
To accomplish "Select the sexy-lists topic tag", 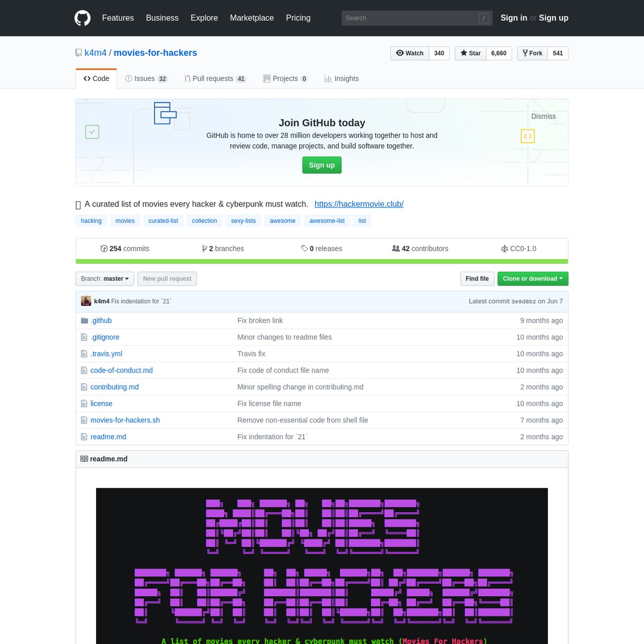I will (243, 221).
